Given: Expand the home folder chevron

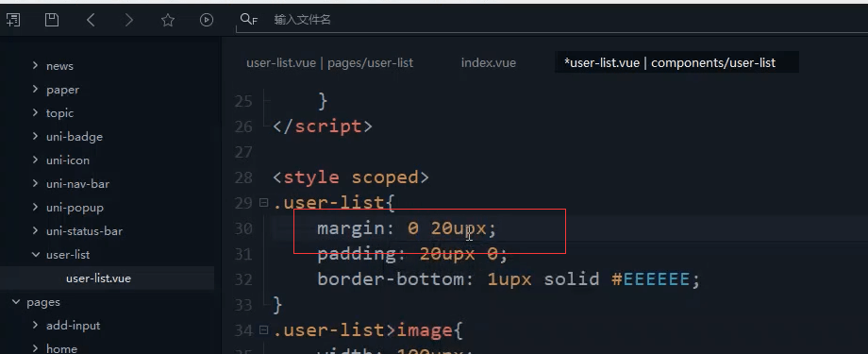Looking at the screenshot, I should (36, 348).
